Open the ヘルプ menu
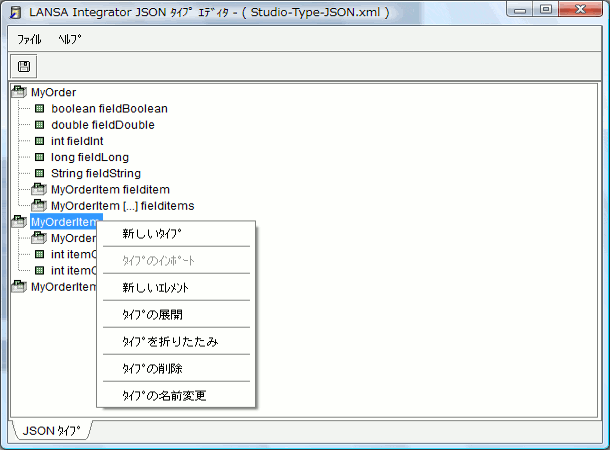610x450 pixels. (70, 39)
